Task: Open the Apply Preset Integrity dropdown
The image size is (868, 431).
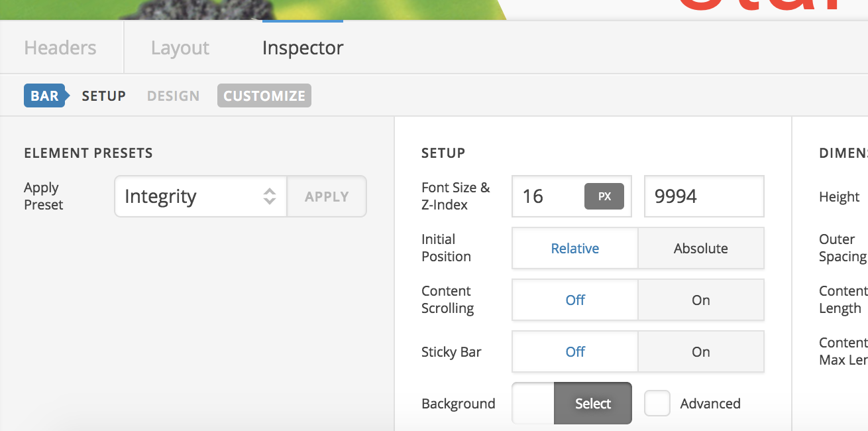Action: tap(200, 196)
